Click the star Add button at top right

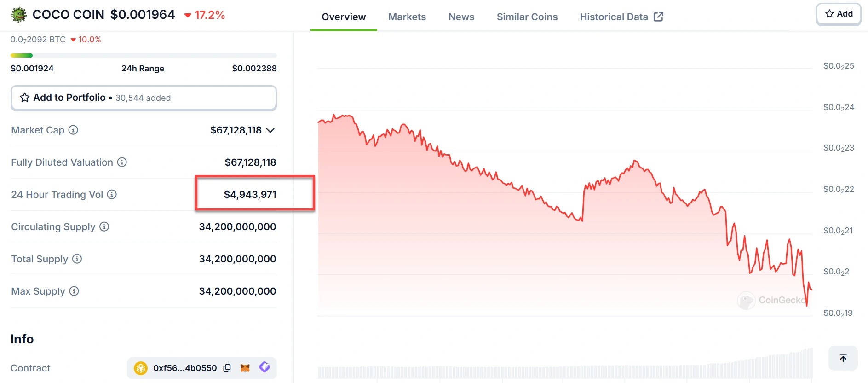(x=839, y=14)
